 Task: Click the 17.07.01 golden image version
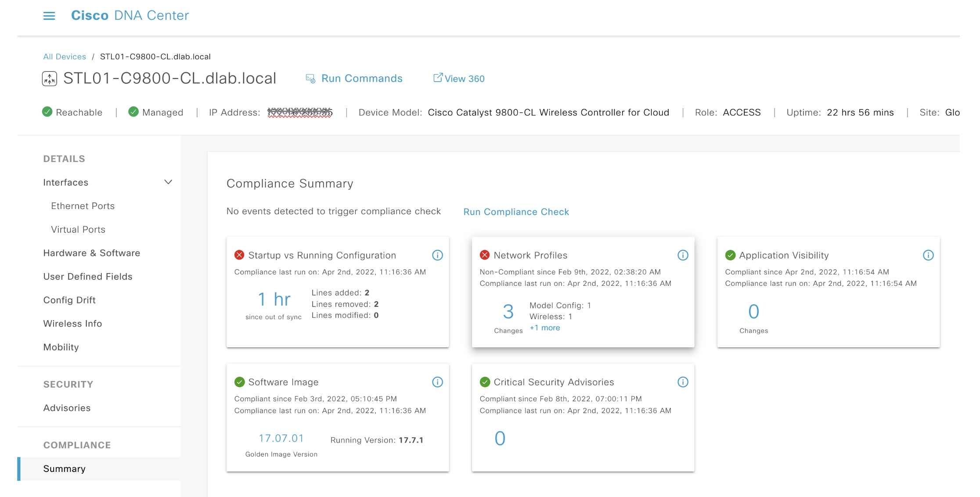[281, 438]
